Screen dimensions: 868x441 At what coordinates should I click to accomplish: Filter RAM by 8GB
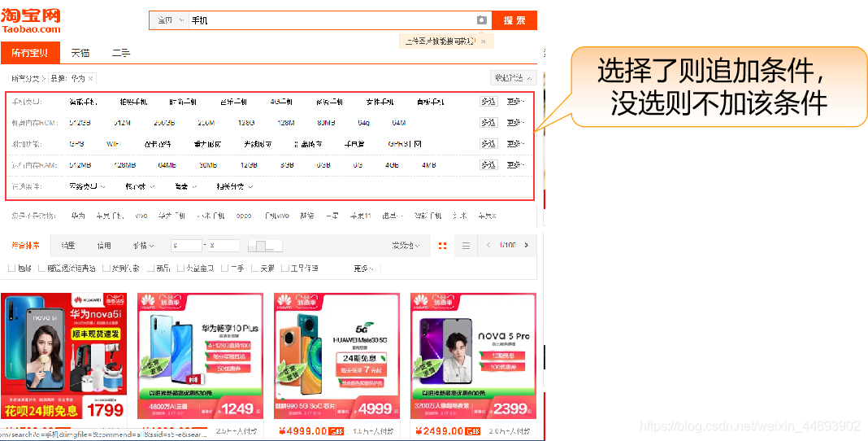287,165
